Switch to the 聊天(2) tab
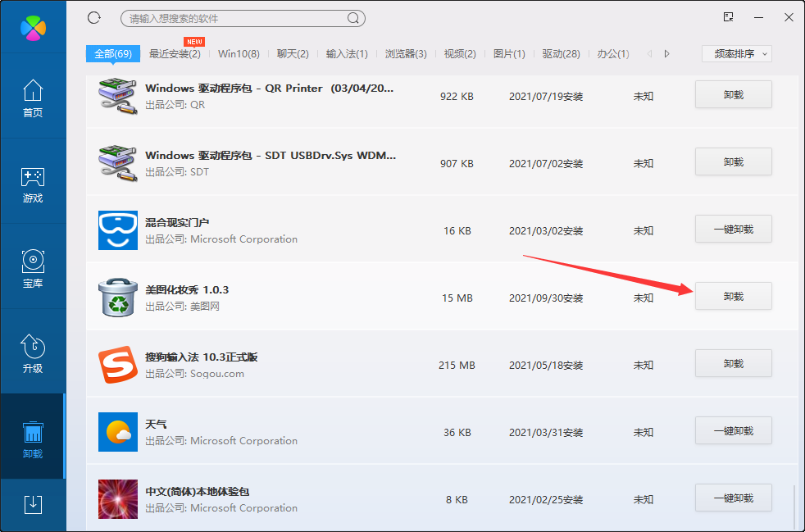The image size is (805, 532). 293,53
